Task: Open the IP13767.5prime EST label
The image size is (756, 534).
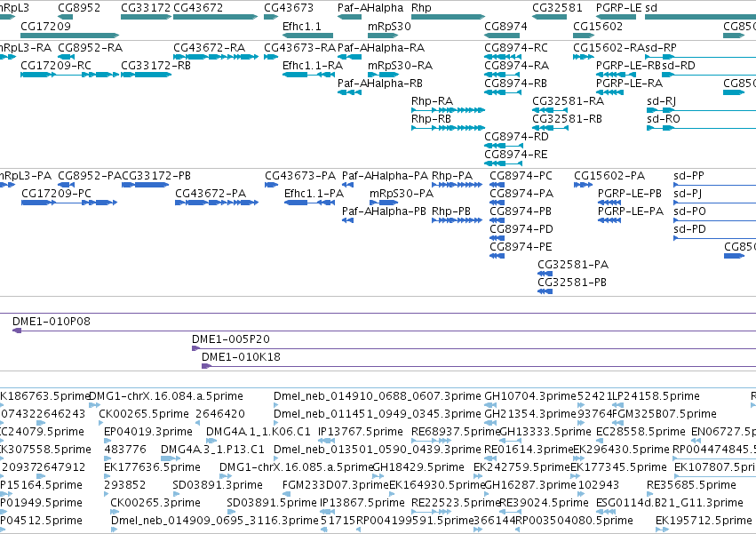Action: click(x=361, y=432)
